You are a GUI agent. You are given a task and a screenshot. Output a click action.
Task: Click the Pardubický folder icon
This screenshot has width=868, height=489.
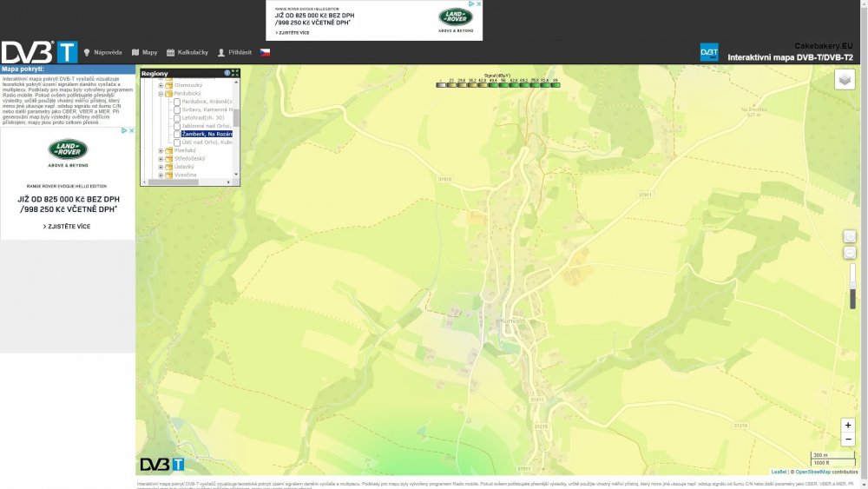tap(169, 94)
